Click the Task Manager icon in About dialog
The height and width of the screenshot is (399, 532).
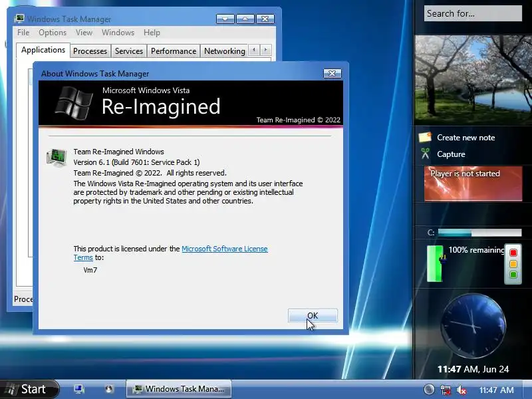pos(57,158)
